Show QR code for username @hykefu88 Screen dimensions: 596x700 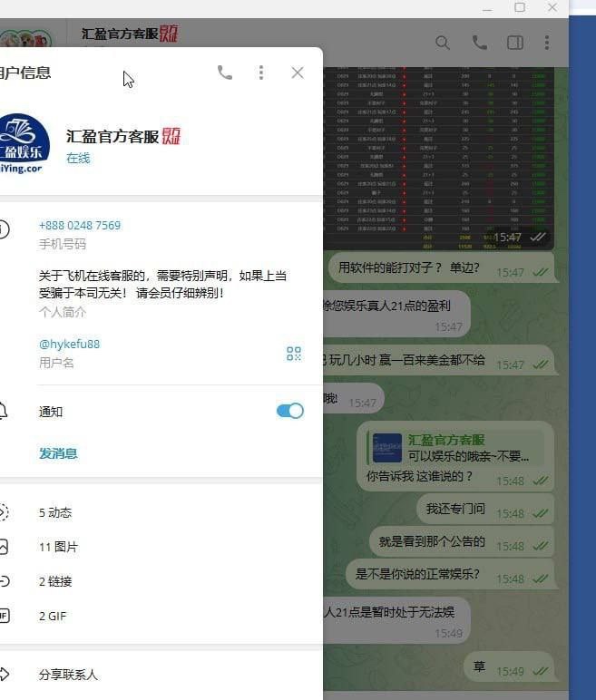pyautogui.click(x=293, y=354)
